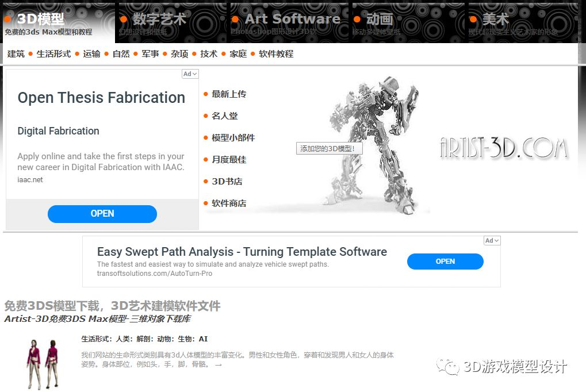The height and width of the screenshot is (392, 586).
Task: Open the 建筑 category
Action: point(16,54)
